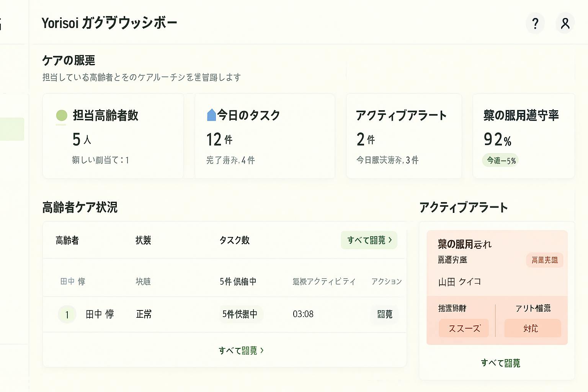Screen dimensions: 588x392
Task: Click the chevron arrow in the table footer link
Action: click(x=262, y=350)
